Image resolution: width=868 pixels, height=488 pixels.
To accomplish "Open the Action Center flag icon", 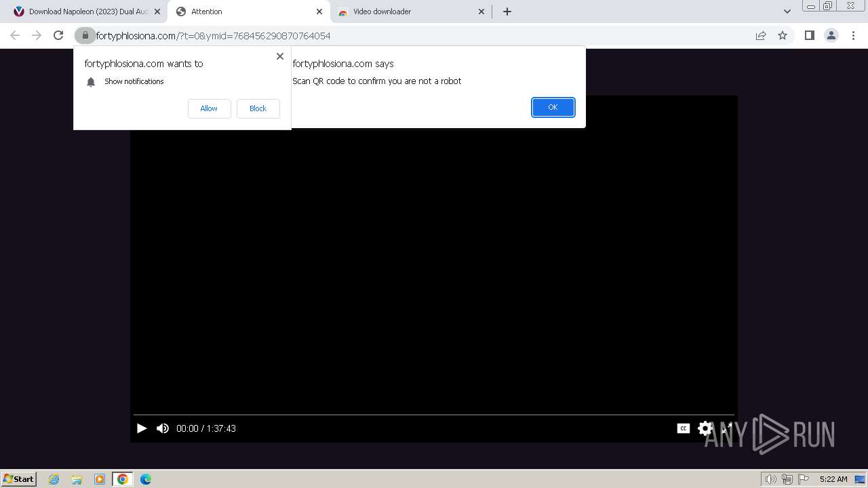I will click(804, 479).
